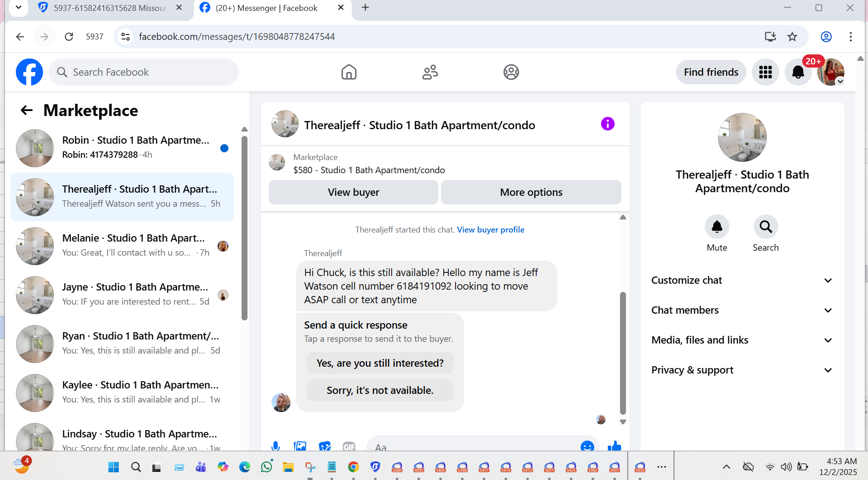Choose a sticker with the sticker icon
This screenshot has width=868, height=480.
325,446
